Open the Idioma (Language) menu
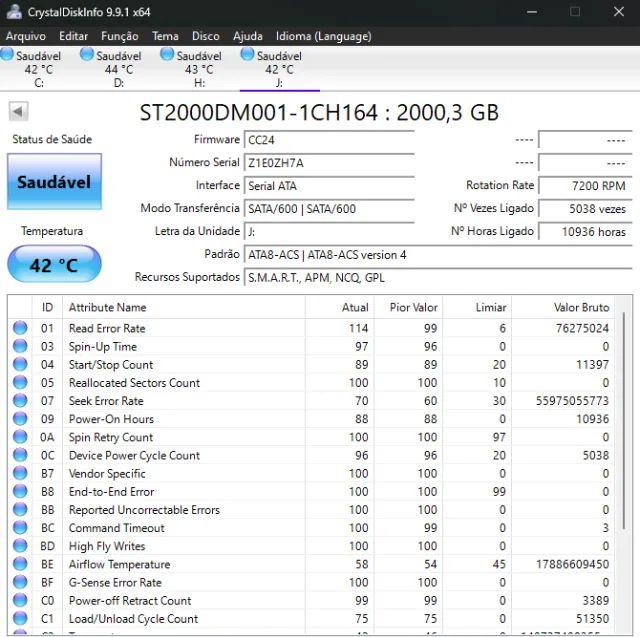This screenshot has height=637, width=640. pyautogui.click(x=324, y=36)
